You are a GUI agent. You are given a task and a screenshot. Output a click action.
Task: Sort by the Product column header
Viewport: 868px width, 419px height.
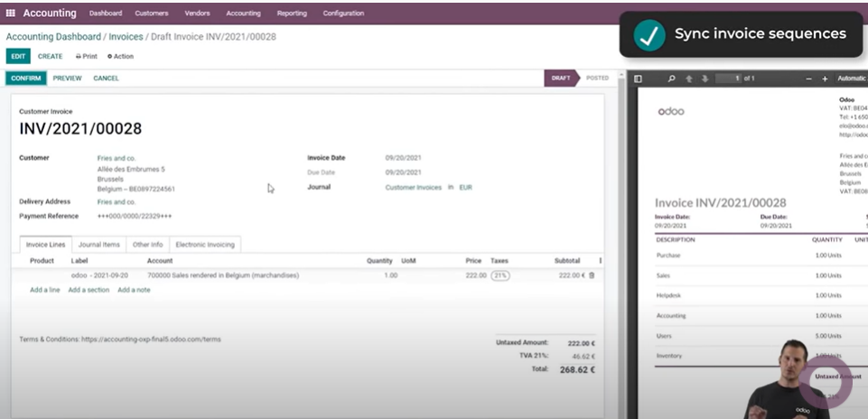pos(42,261)
